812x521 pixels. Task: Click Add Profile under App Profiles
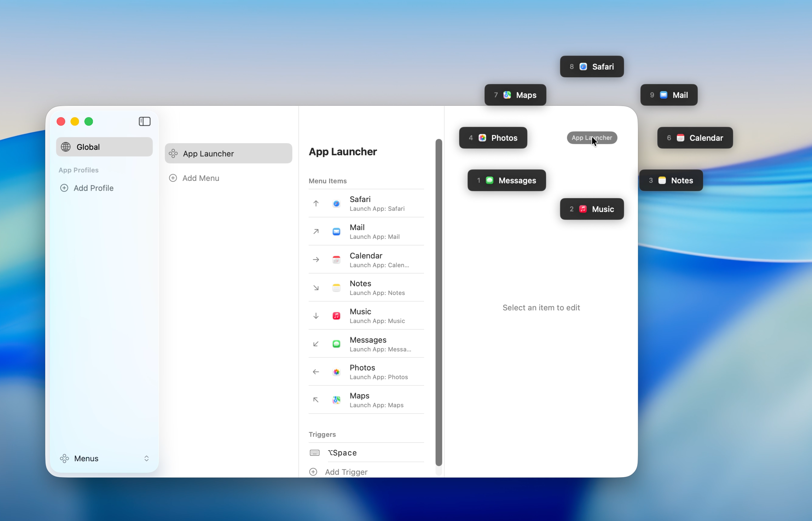pos(94,188)
